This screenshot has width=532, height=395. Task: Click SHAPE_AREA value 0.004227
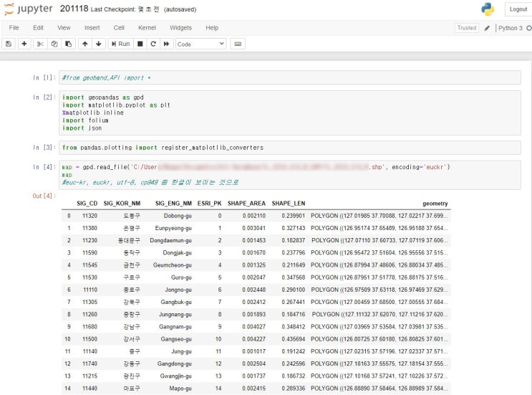pyautogui.click(x=253, y=339)
